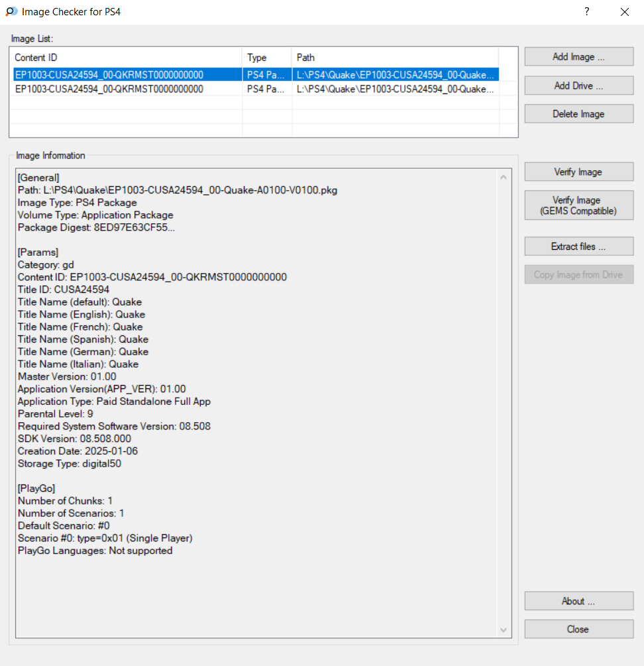Click the Number of Scenarios: 1 line
The width and height of the screenshot is (644, 666).
click(72, 513)
